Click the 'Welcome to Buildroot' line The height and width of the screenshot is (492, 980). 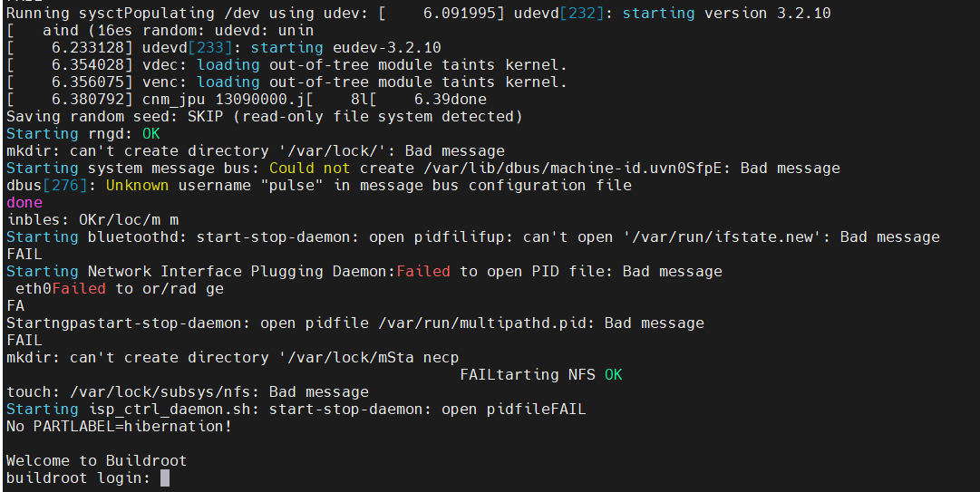coord(97,461)
